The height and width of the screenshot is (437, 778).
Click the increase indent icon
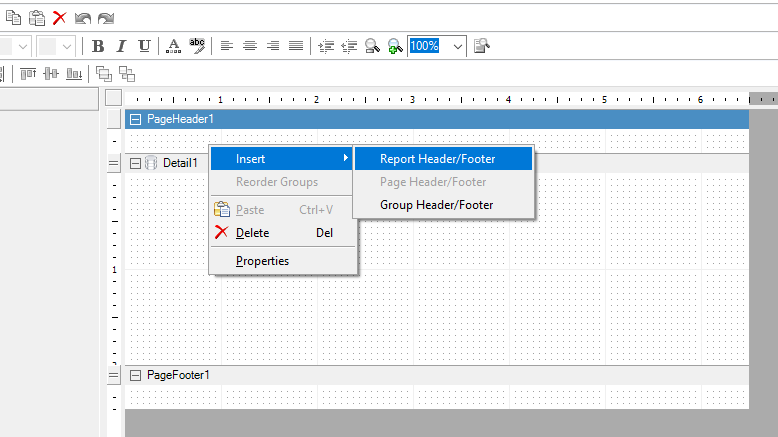click(326, 46)
